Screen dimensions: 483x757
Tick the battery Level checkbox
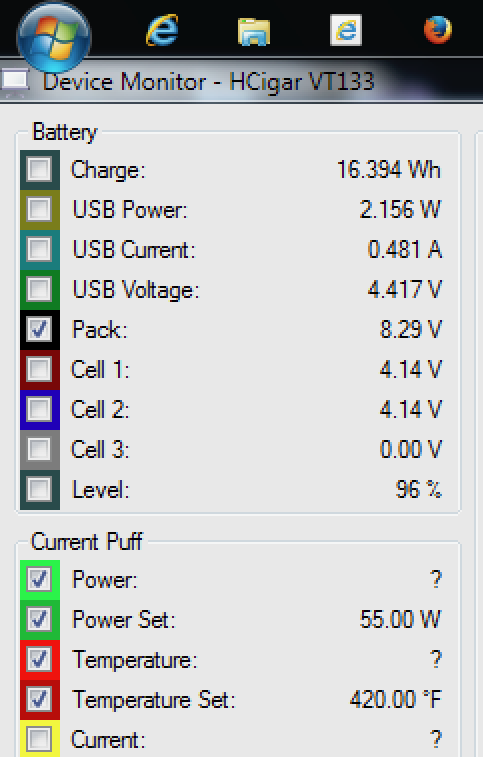click(x=39, y=490)
